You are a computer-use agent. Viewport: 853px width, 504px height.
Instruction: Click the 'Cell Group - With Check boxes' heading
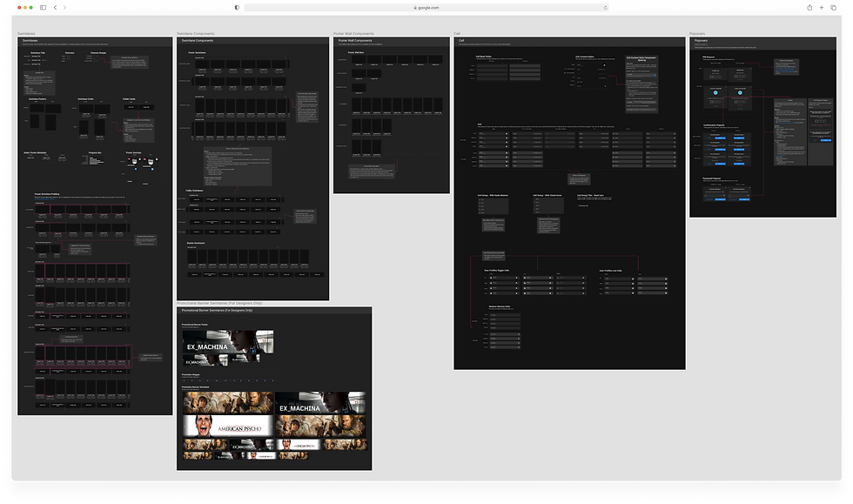(x=547, y=195)
